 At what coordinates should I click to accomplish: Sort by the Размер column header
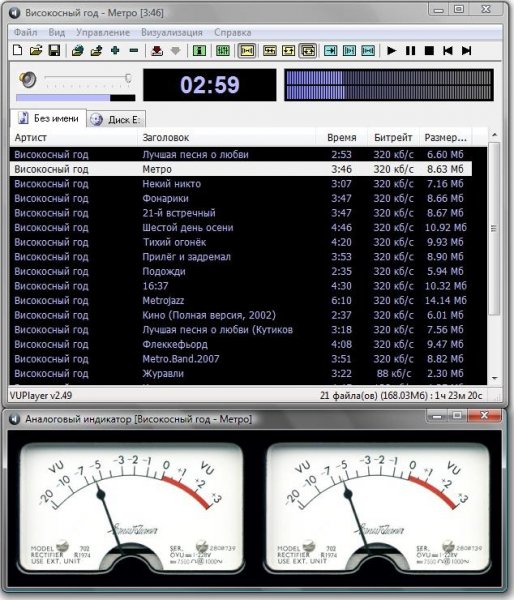tap(445, 137)
